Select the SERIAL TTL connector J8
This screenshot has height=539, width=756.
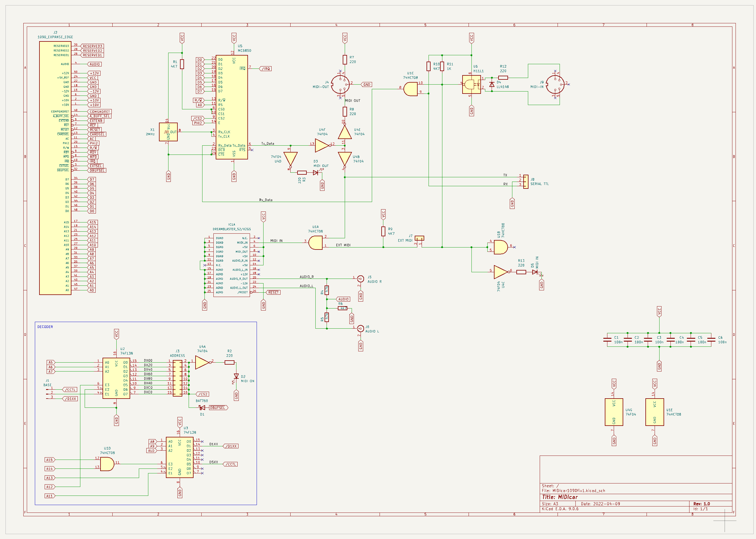(526, 181)
